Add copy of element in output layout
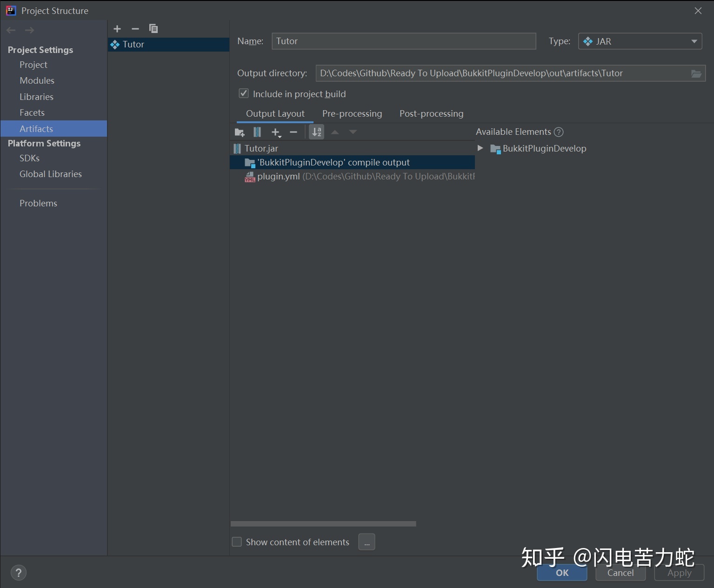Image resolution: width=714 pixels, height=588 pixels. 276,132
